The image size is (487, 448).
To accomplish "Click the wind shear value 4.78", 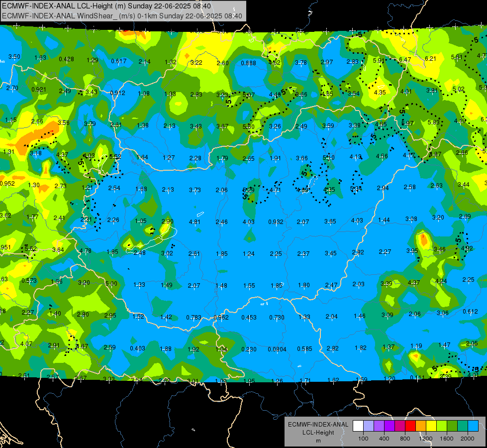I will click(86, 251).
